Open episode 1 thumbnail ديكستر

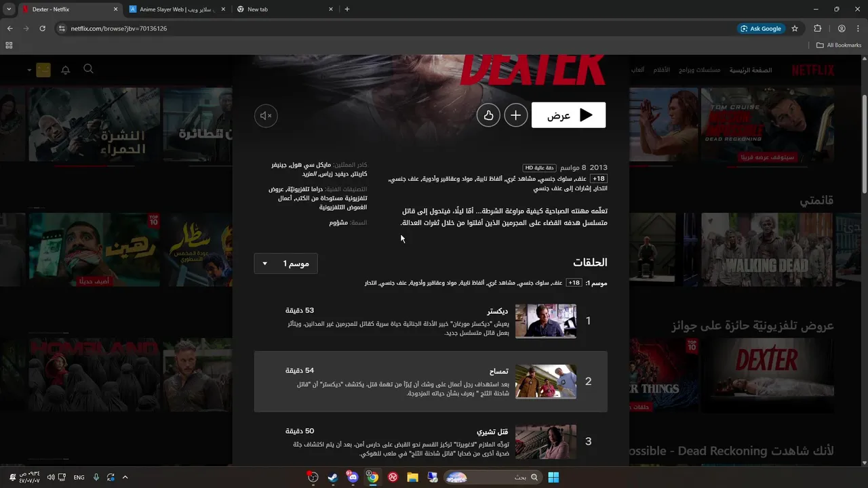pyautogui.click(x=545, y=321)
